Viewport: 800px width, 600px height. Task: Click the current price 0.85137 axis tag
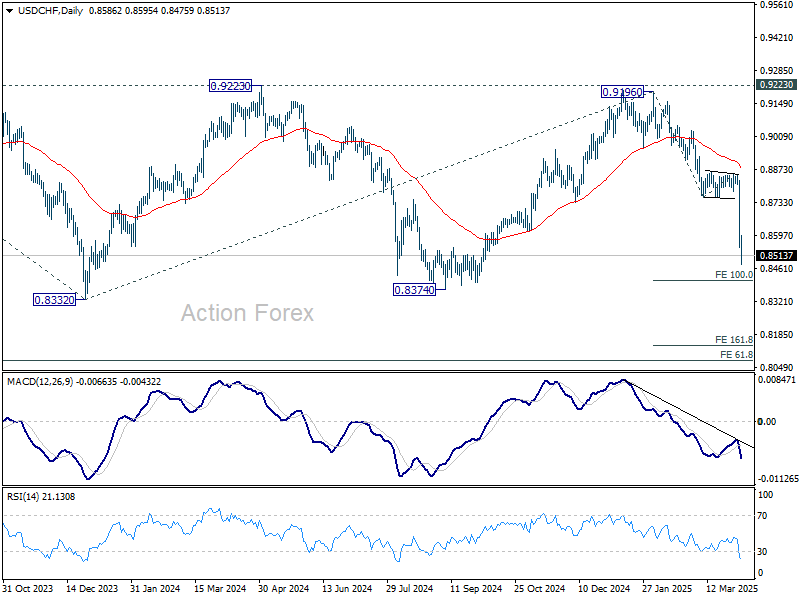pyautogui.click(x=777, y=256)
